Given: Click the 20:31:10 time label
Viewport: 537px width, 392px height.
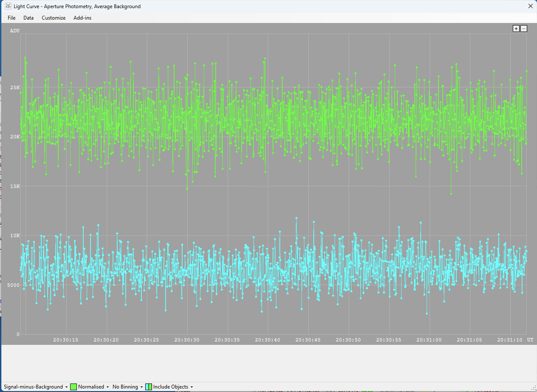Looking at the screenshot, I should pos(510,340).
